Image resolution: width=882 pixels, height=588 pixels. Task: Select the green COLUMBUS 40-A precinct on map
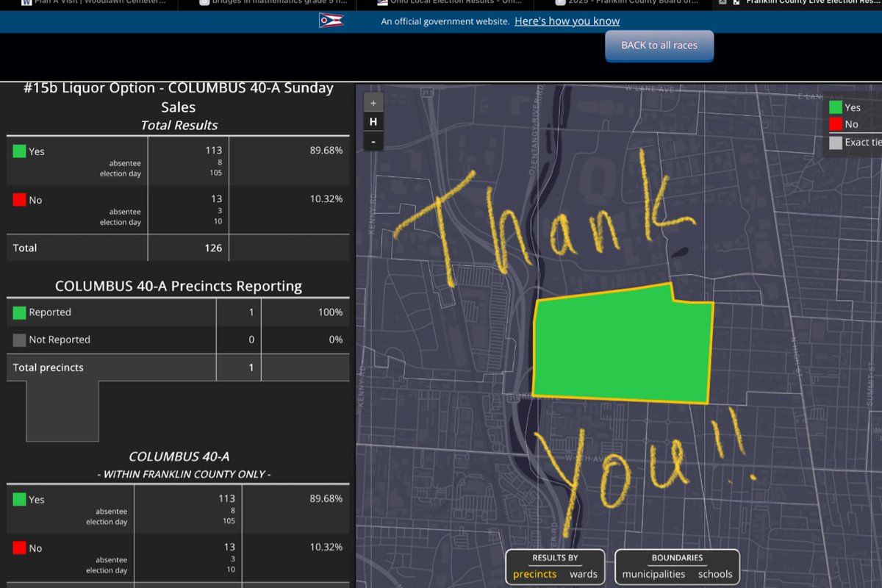pyautogui.click(x=621, y=345)
